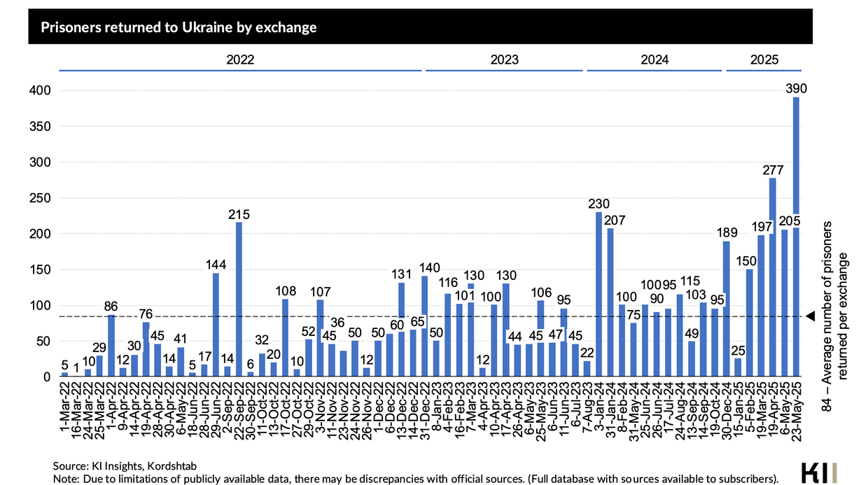Click the 2023 year header label
This screenshot has height=485, width=868.
tap(504, 59)
